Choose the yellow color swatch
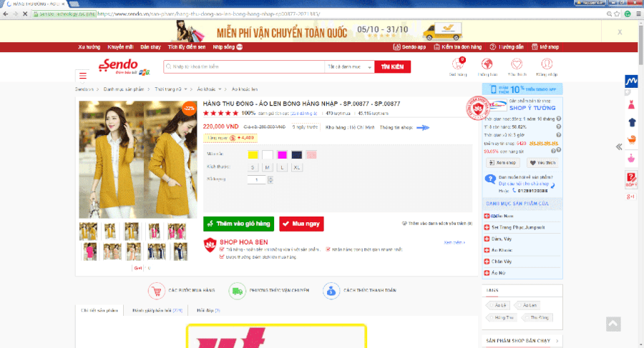Screen dimensions: 644x348 [253, 154]
